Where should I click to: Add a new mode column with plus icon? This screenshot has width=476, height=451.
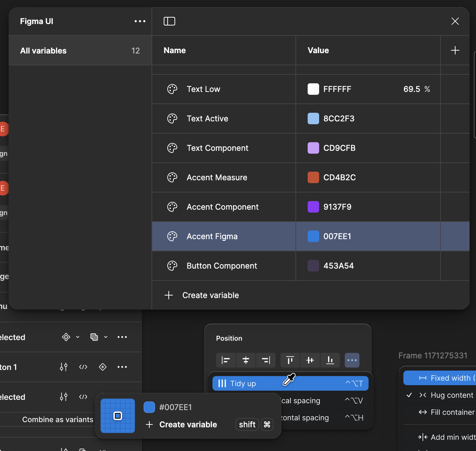pos(455,50)
